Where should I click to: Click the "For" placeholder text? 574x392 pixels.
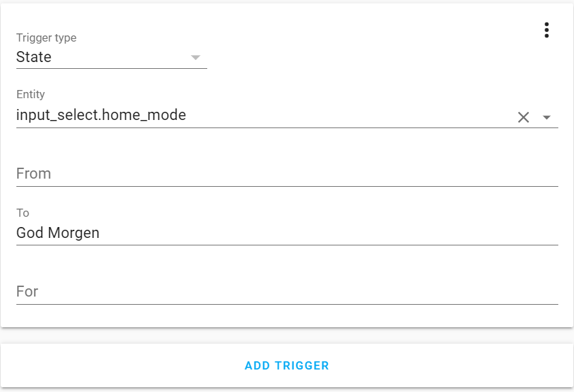click(27, 292)
